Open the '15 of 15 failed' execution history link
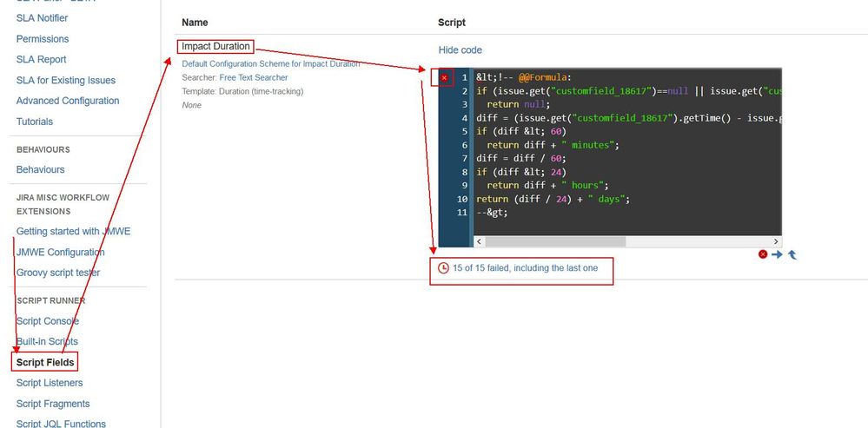 coord(526,267)
